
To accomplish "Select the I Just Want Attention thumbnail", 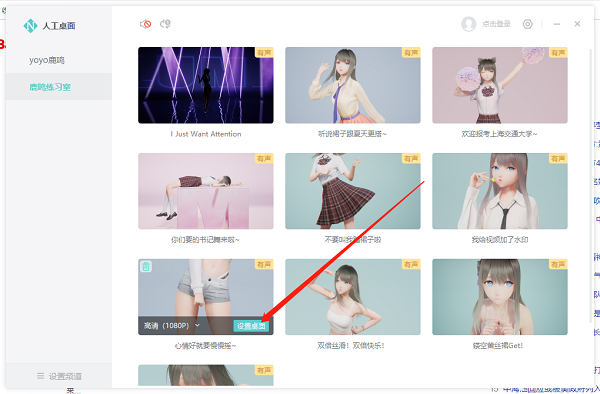I will [206, 85].
